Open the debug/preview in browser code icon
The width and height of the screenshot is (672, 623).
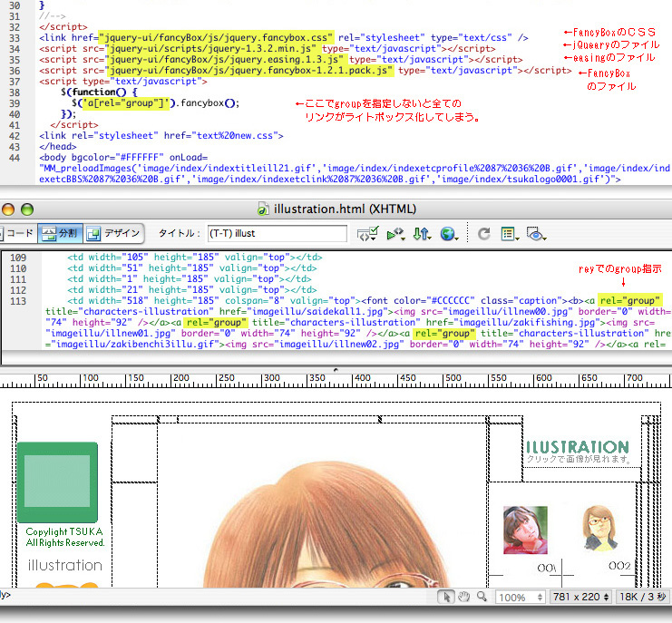tap(395, 234)
